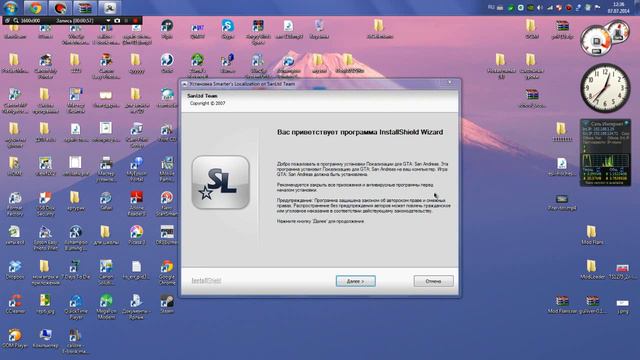Open the Safari desktop shortcut

click(106, 201)
